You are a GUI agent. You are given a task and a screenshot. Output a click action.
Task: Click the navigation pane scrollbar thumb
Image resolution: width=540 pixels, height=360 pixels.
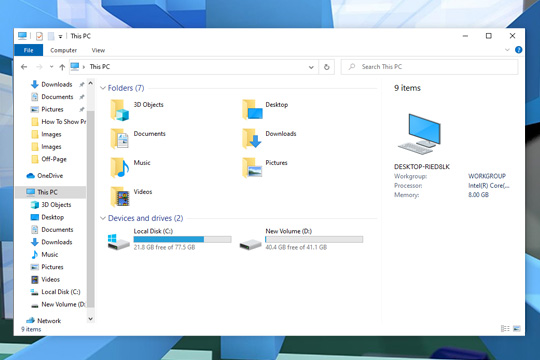coord(91,208)
